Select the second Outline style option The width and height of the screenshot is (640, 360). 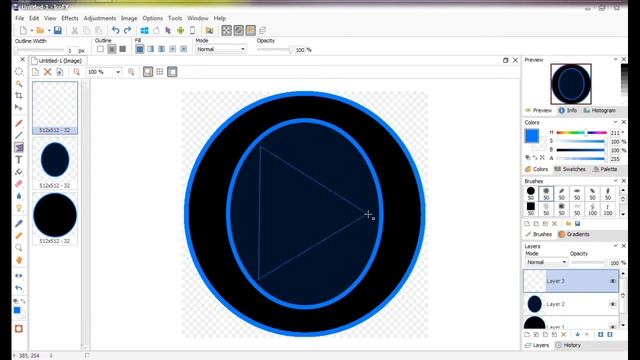click(x=111, y=49)
